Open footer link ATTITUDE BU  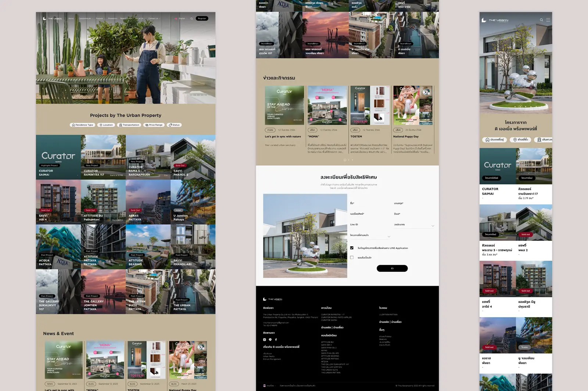327,342
